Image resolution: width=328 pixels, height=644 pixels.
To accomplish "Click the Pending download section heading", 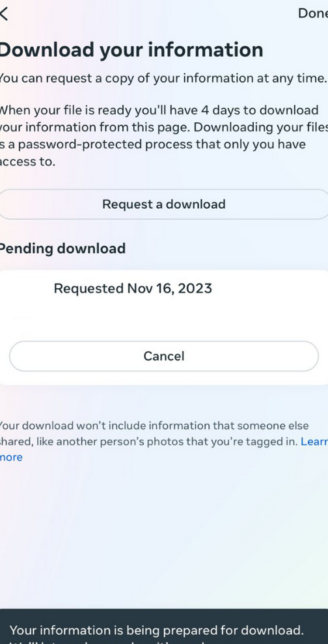I will click(62, 248).
